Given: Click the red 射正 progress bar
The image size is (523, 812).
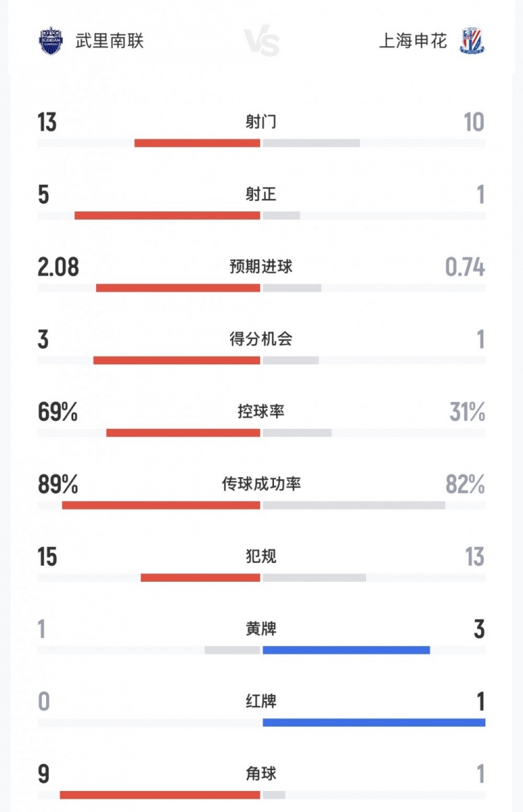Looking at the screenshot, I should [x=167, y=216].
